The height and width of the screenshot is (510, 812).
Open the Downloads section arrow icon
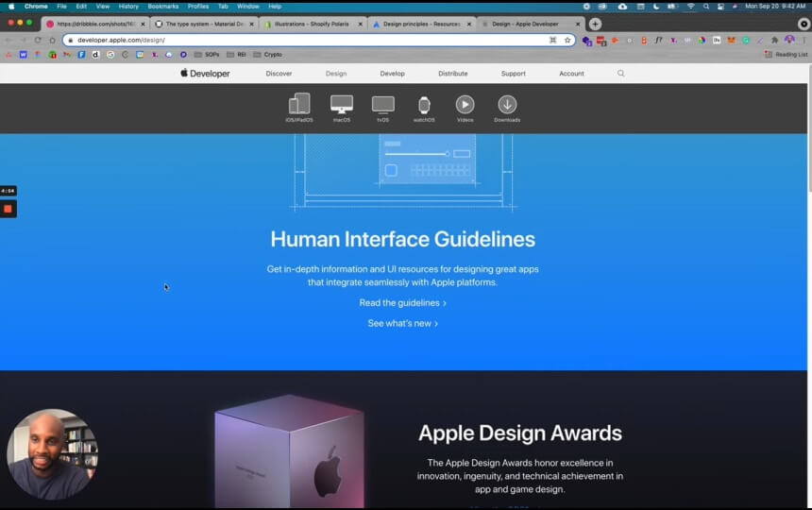pyautogui.click(x=507, y=105)
